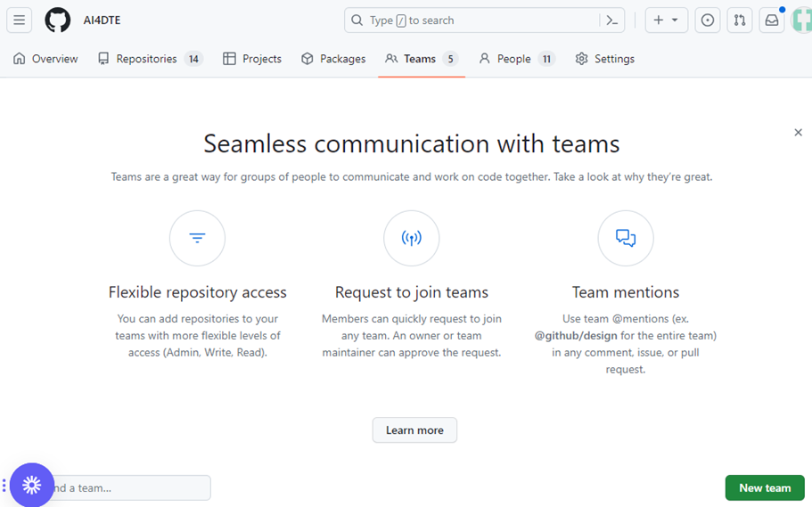Open the organization Settings tab
The height and width of the screenshot is (507, 812).
[x=605, y=59]
